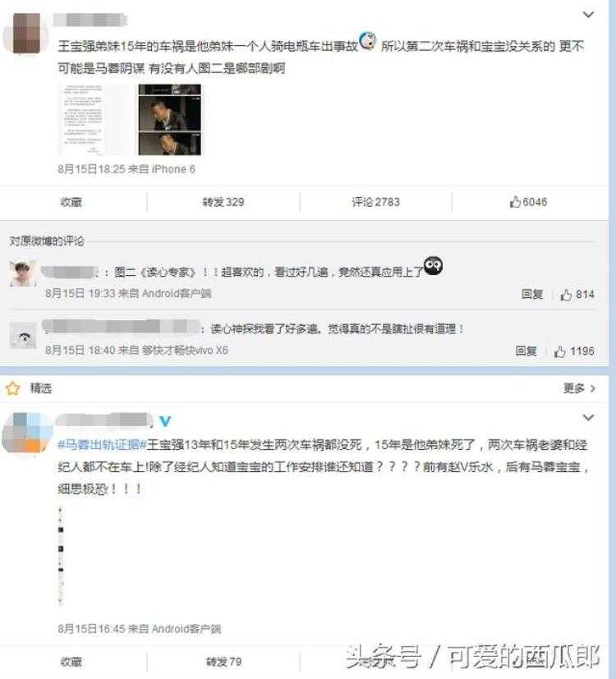Screen dimensions: 616x679
Task: Open 转发 329 repost tab
Action: [x=223, y=202]
